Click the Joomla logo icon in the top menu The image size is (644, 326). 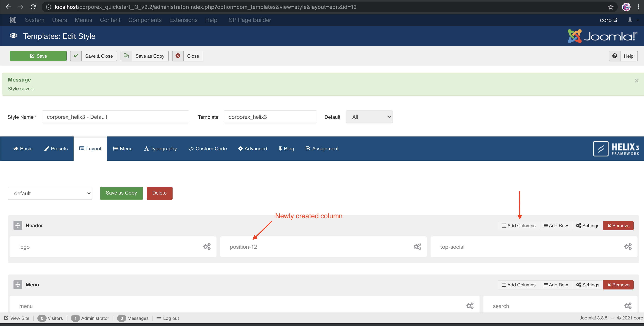point(13,20)
